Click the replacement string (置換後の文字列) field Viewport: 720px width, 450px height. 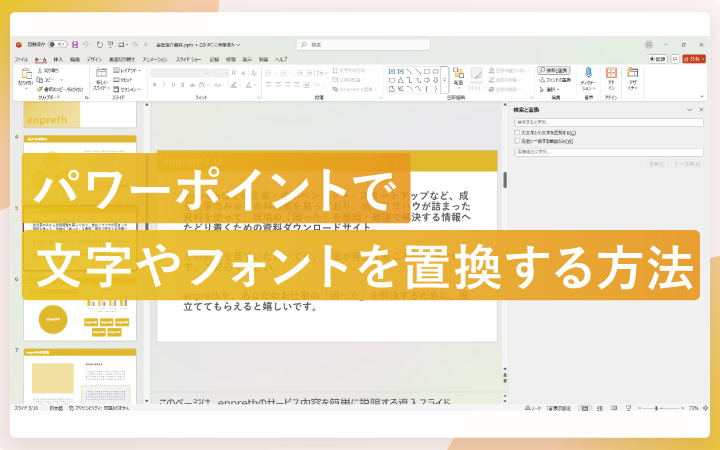609,152
